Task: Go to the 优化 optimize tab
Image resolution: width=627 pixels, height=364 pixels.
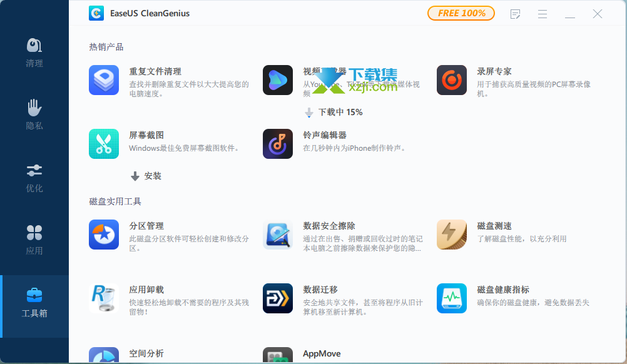Action: pyautogui.click(x=34, y=178)
